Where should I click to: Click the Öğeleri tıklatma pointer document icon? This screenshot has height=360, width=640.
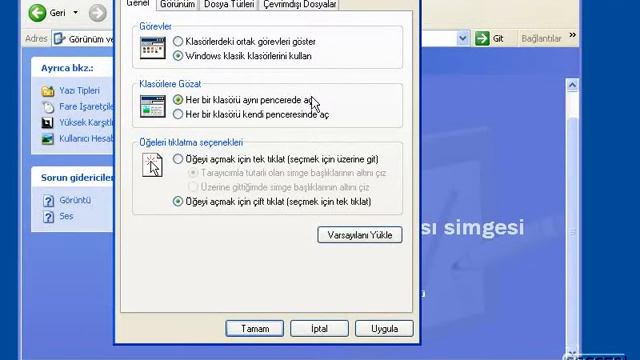pyautogui.click(x=152, y=165)
